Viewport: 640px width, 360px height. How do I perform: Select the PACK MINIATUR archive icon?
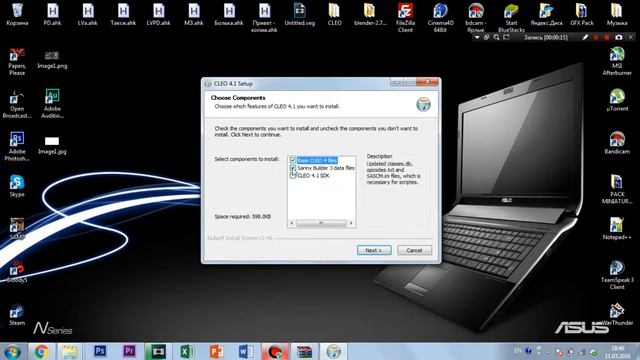pos(617,189)
